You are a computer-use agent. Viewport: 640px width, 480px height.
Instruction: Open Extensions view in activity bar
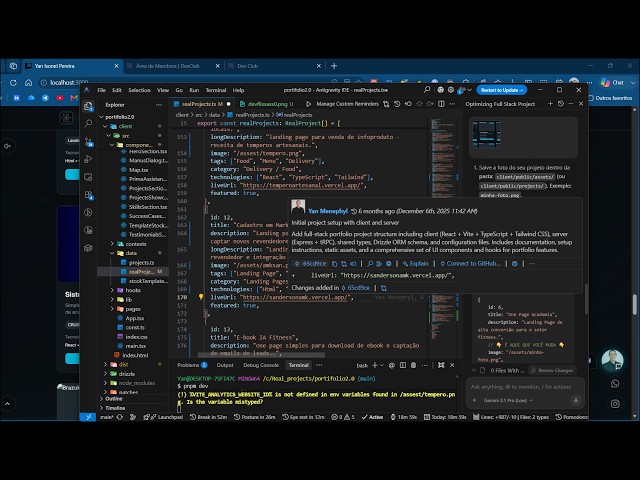88,195
